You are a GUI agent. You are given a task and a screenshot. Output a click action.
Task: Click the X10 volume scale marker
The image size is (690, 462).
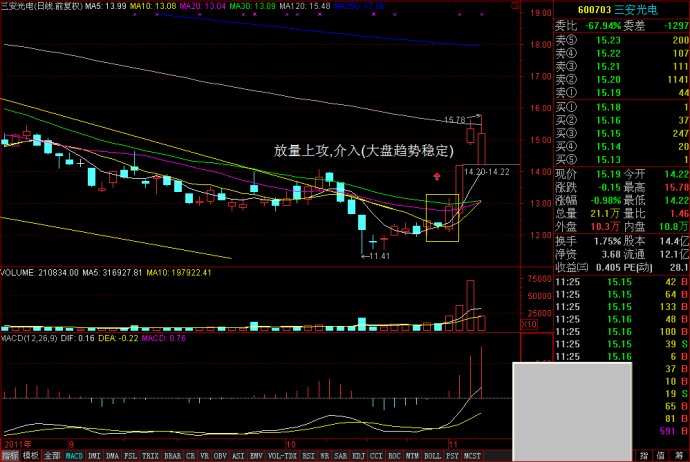point(529,325)
